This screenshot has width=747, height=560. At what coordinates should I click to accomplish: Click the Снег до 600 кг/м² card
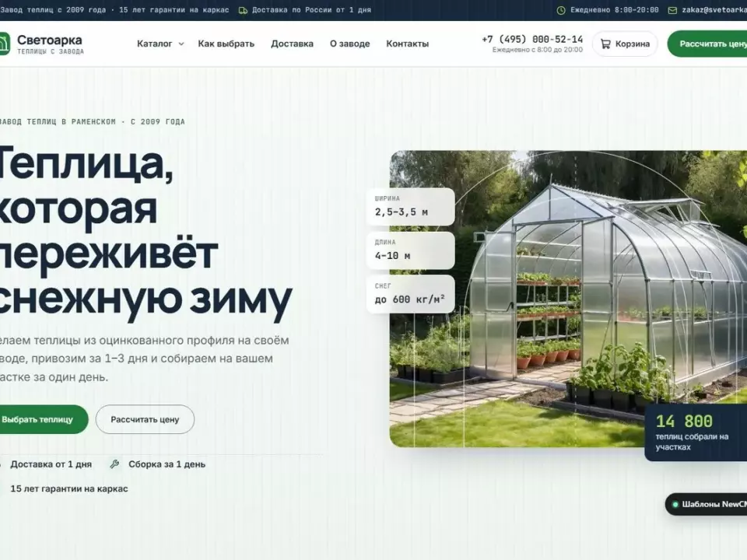click(x=410, y=294)
